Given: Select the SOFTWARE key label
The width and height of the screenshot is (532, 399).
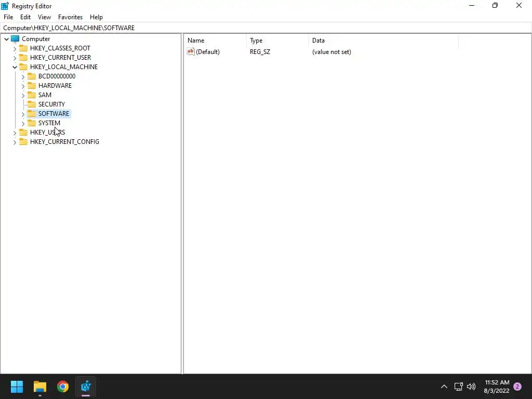Looking at the screenshot, I should point(54,113).
